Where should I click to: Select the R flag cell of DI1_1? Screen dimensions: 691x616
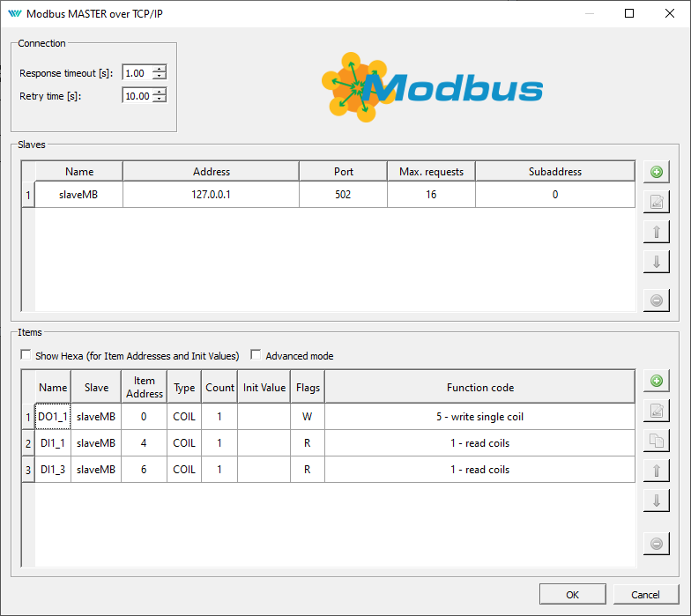coord(308,442)
